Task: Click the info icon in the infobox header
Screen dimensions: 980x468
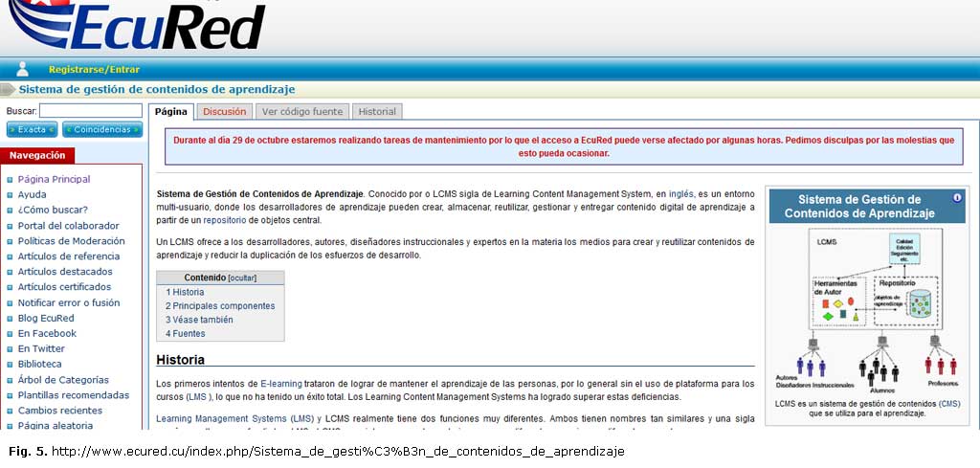Action: click(x=956, y=197)
